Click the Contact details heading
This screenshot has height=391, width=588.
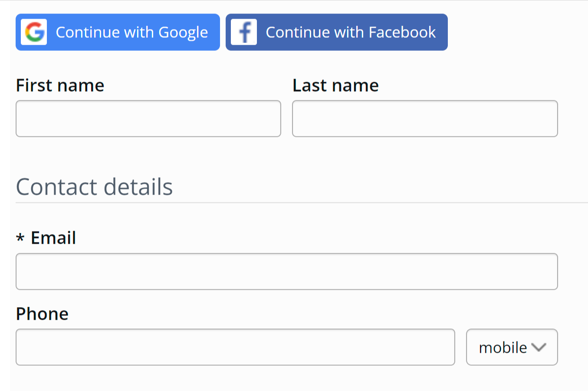coord(94,187)
